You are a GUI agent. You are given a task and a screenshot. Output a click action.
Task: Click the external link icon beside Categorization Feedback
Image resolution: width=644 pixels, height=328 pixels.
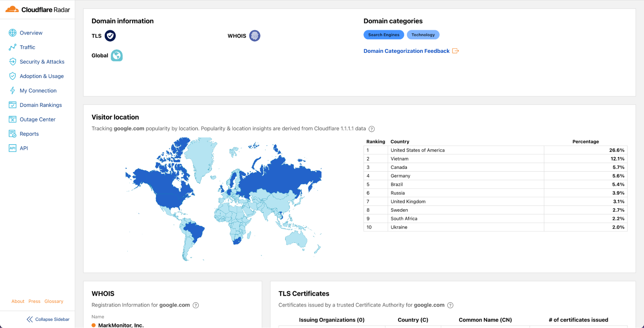[456, 51]
